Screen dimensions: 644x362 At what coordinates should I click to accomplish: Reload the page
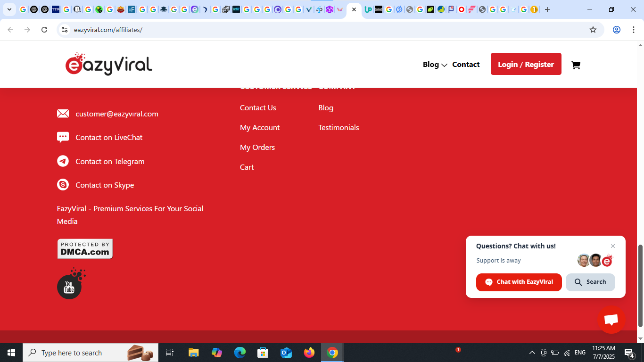point(44,30)
